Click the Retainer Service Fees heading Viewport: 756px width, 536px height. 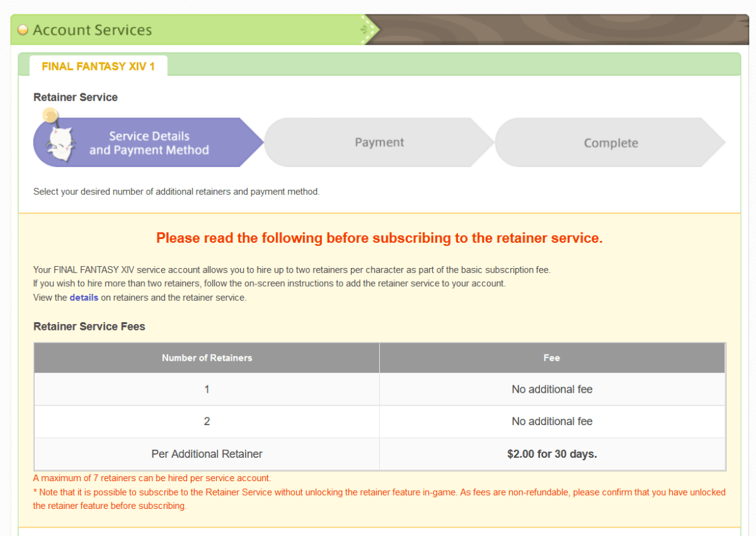point(89,326)
